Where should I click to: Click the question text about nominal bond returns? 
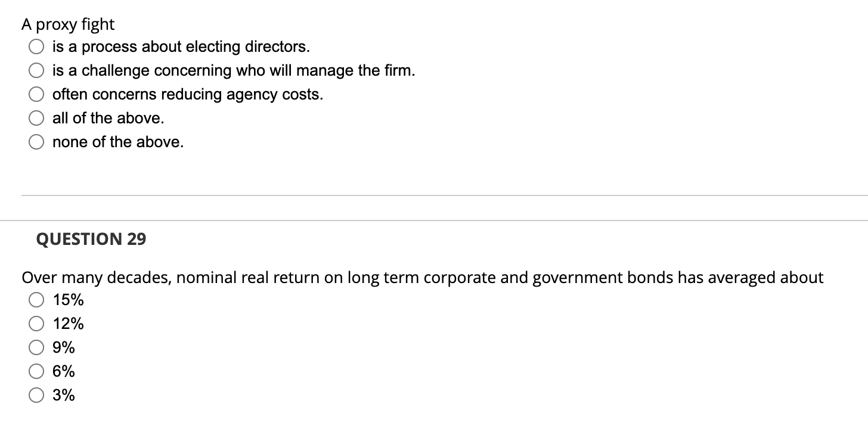422,276
